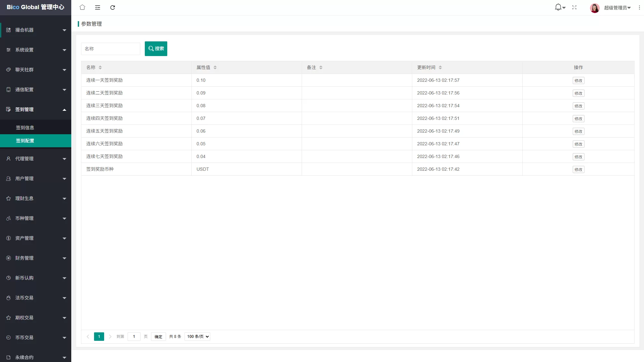Collapse the sidebar with menu-fold icon
Screen dimensions: 644x362
coord(97,7)
